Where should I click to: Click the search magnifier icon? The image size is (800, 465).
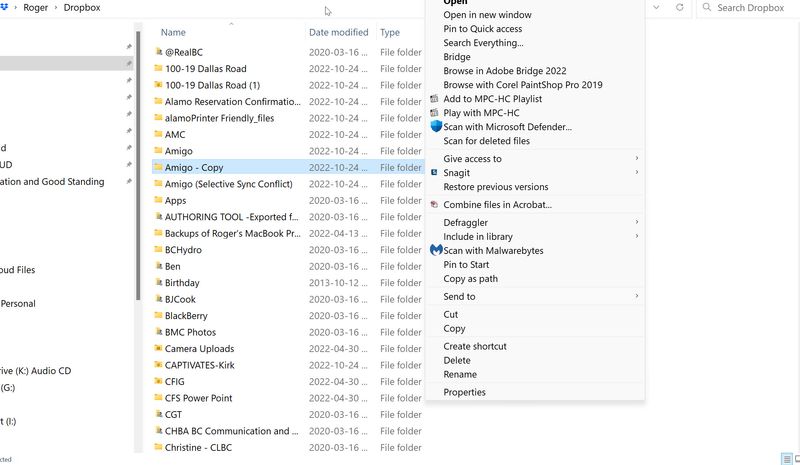coord(707,7)
